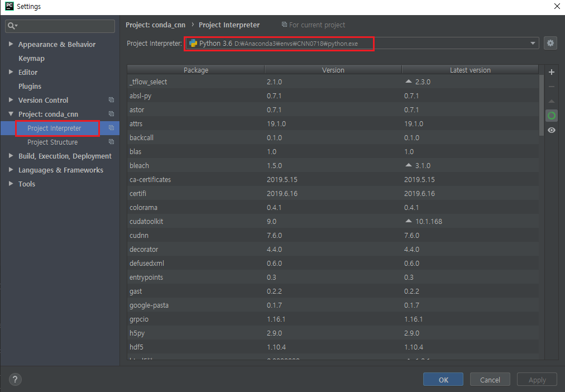
Task: Sort by Version column header
Action: click(333, 70)
